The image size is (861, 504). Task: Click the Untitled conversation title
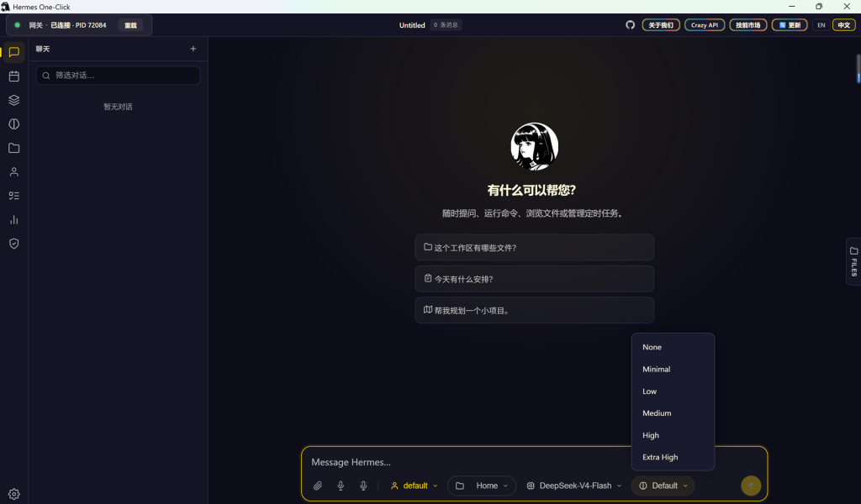pyautogui.click(x=412, y=25)
